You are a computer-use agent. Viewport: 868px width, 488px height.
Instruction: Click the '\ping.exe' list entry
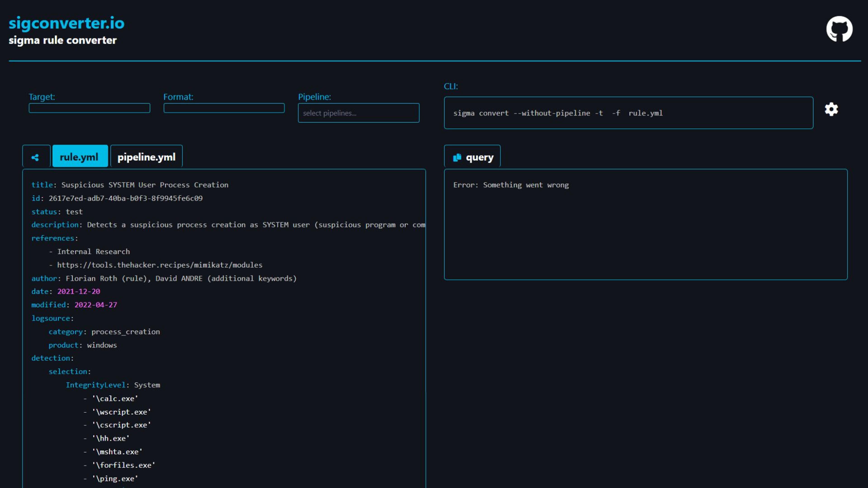(111, 479)
